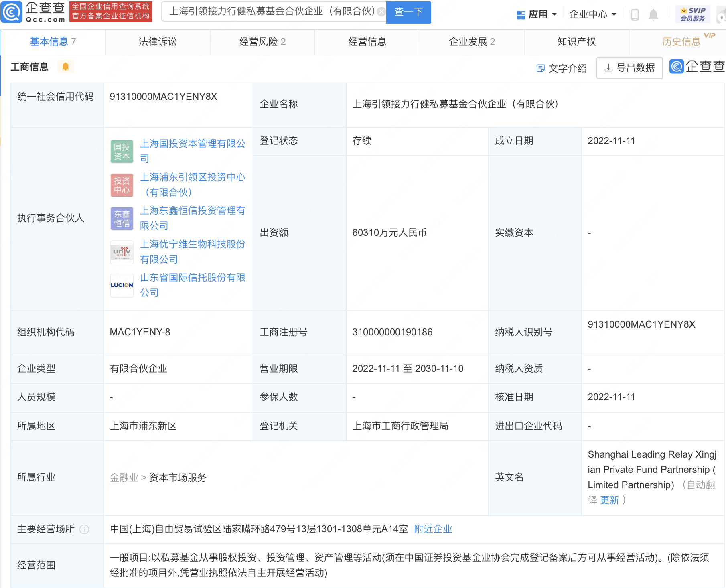Click the organization code MAC1YENY-8
Screen dimensions: 726x588
(x=140, y=332)
